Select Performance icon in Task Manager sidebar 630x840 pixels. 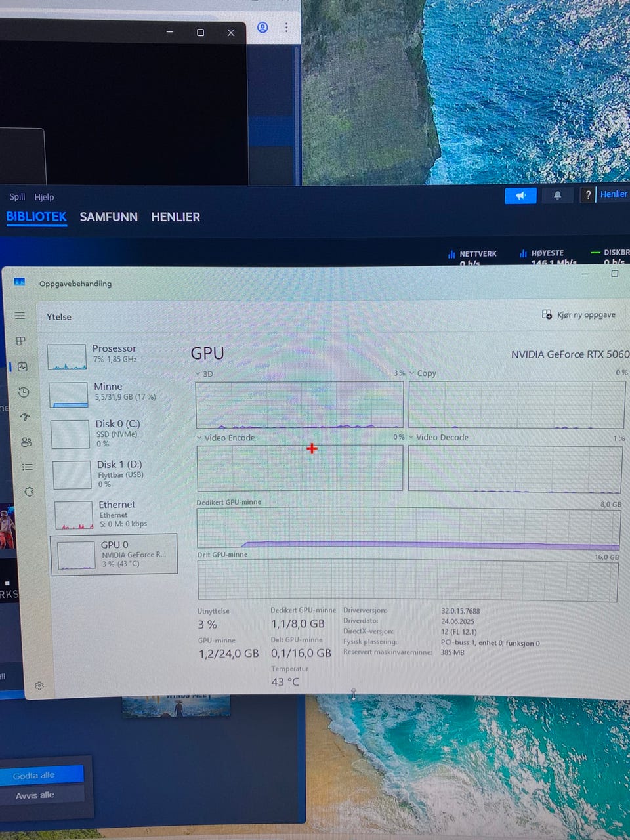click(22, 367)
